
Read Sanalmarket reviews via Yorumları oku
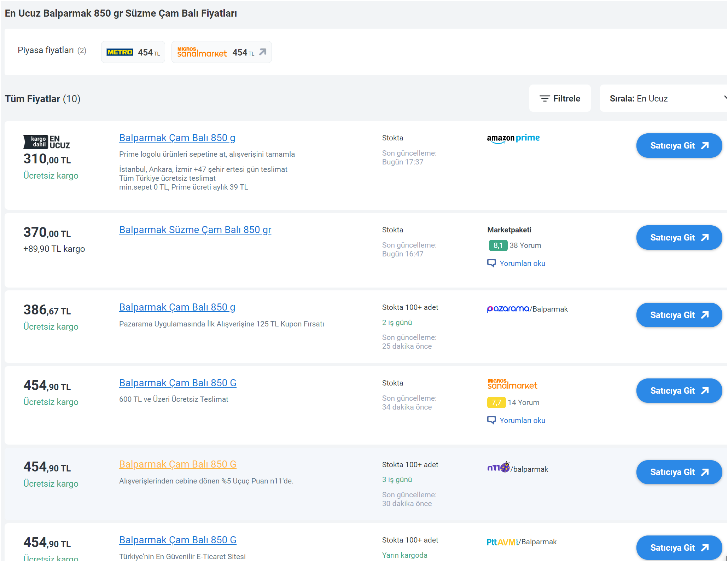pos(522,420)
